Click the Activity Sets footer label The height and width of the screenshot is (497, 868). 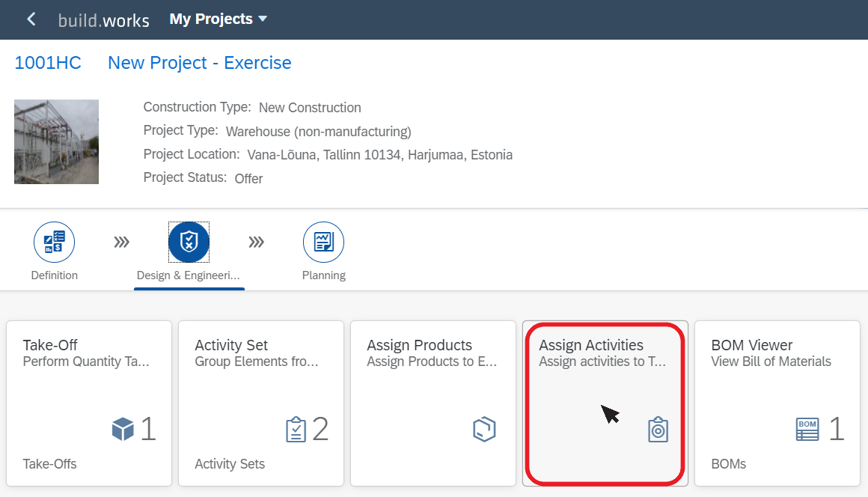pos(230,464)
